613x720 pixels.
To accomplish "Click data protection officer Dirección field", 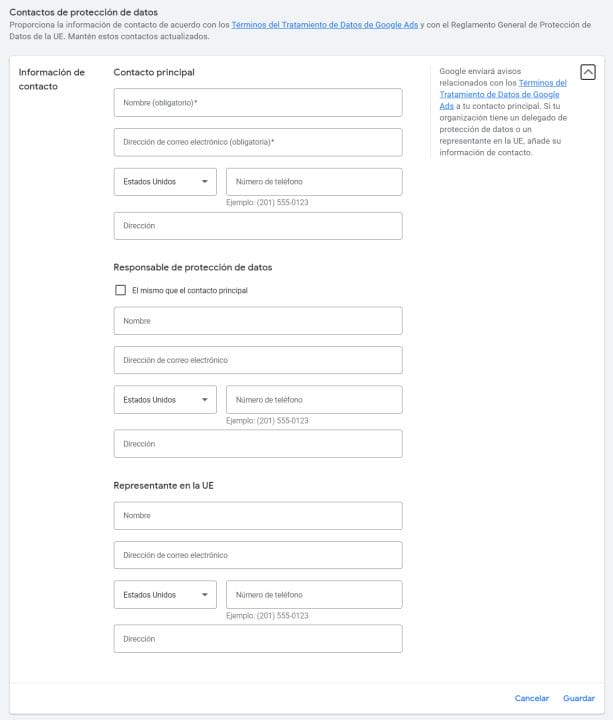I will [258, 444].
